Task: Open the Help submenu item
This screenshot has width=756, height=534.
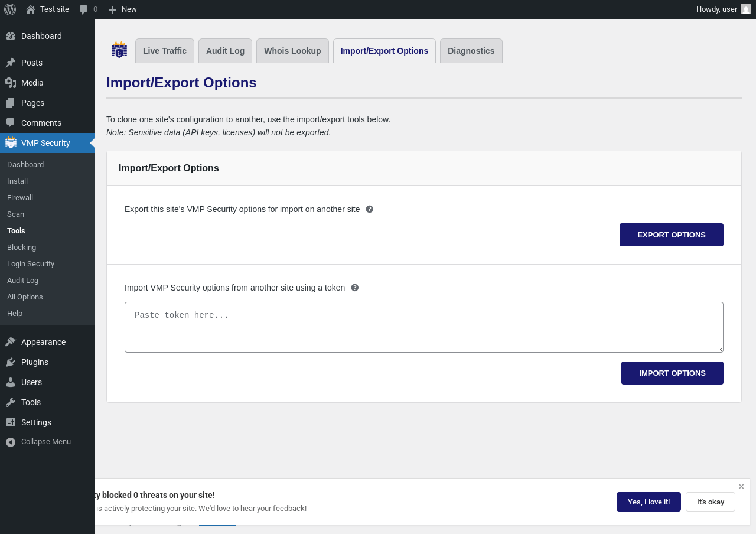Action: tap(47, 313)
